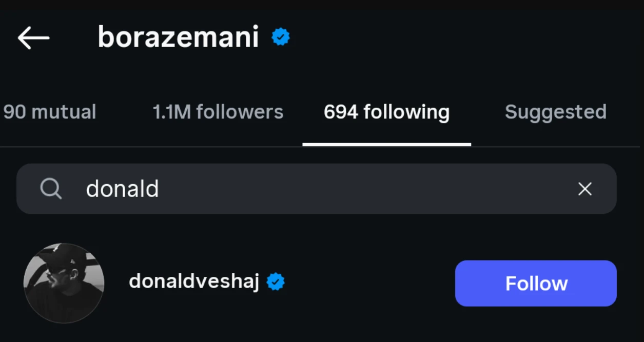Select the 694 following tab
The height and width of the screenshot is (342, 644).
tap(386, 112)
